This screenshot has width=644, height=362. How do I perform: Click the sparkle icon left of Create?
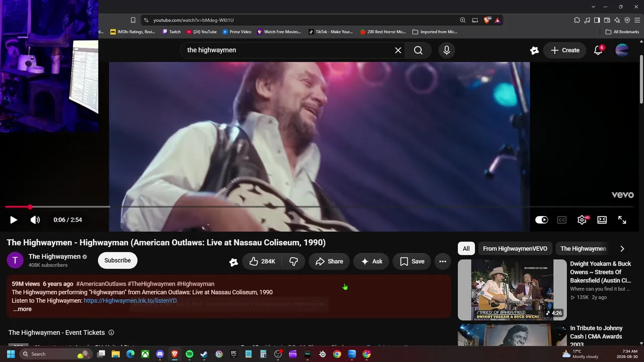click(x=534, y=50)
